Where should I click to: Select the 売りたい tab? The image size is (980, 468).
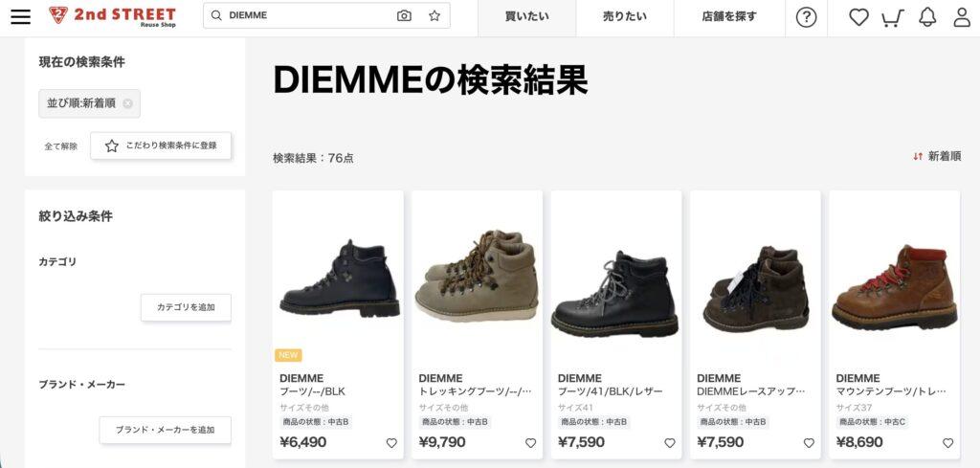click(624, 17)
